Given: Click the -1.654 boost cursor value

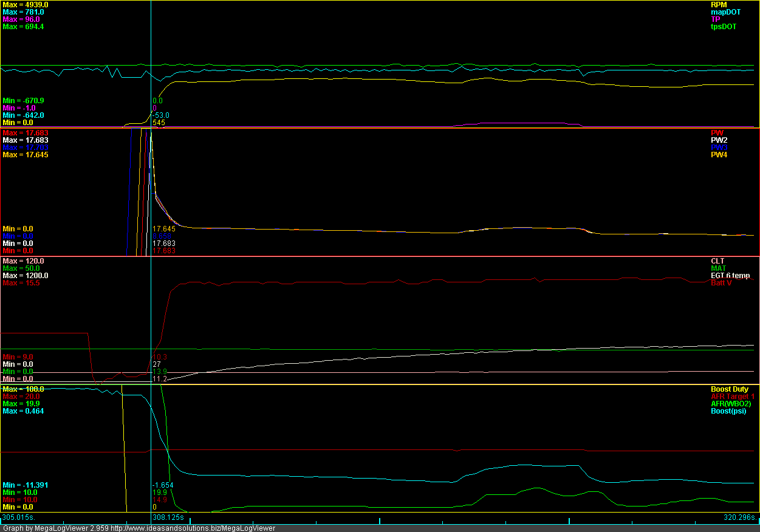Looking at the screenshot, I should (x=163, y=485).
